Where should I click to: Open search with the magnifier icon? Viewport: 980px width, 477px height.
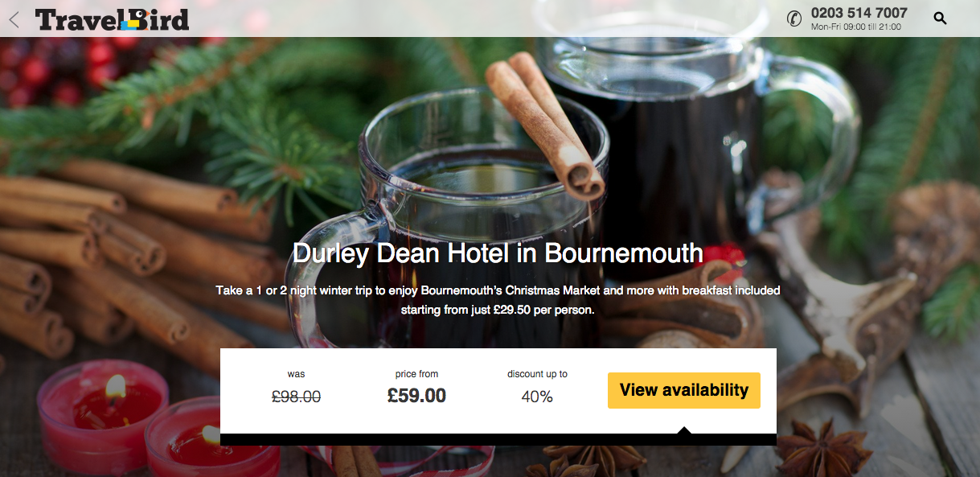click(x=940, y=18)
